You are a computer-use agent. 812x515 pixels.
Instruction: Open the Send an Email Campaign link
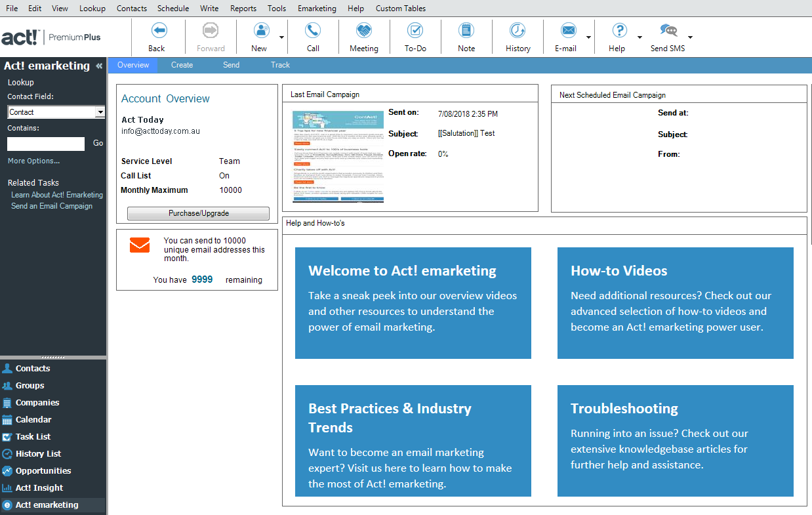point(52,206)
